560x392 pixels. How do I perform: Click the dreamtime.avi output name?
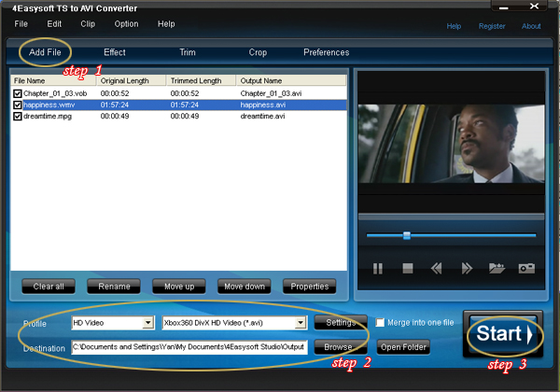pos(262,117)
